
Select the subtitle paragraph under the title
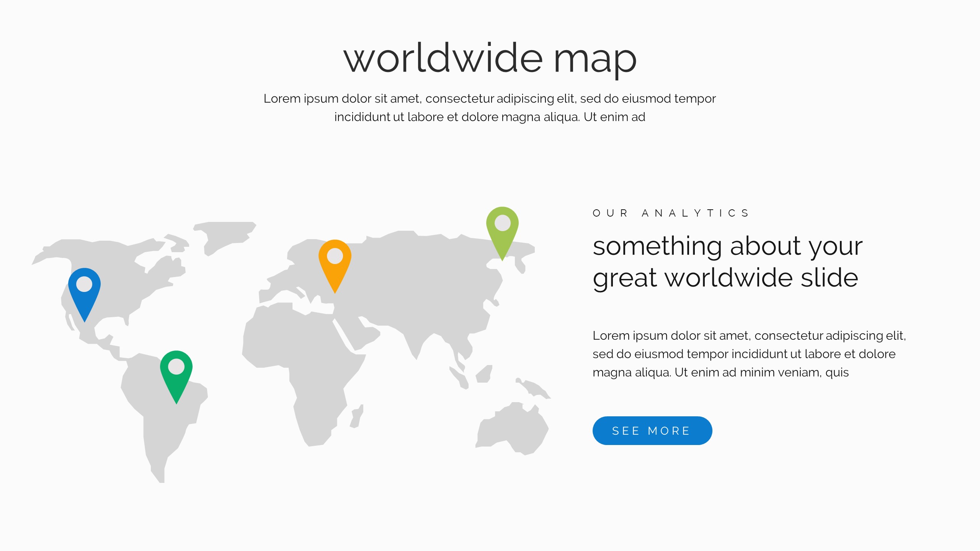point(490,108)
